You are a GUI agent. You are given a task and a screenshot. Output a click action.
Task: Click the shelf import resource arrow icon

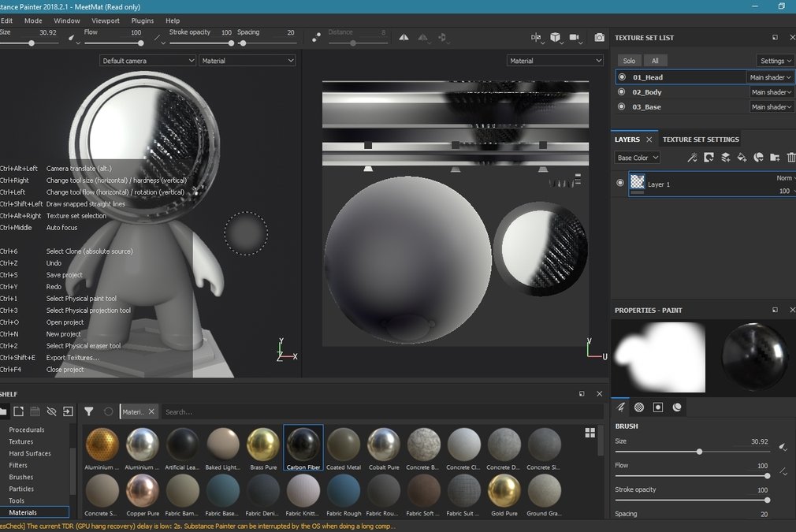coord(68,411)
